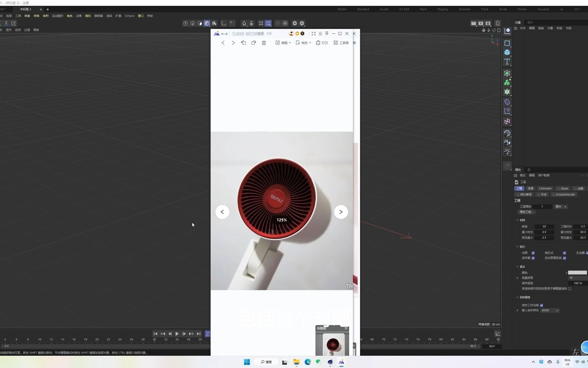Switch to the Sculpt layout tab
Image resolution: width=588 pixels, height=368 pixels.
click(x=384, y=9)
